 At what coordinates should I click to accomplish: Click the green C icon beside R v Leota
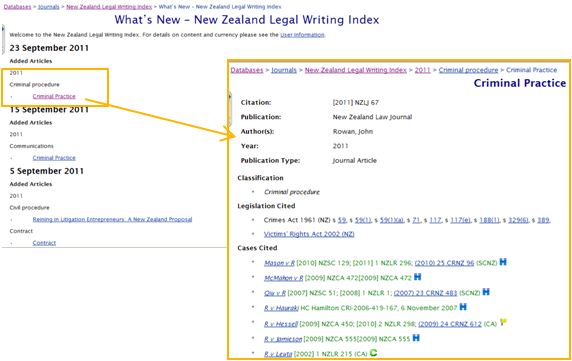pos(373,353)
